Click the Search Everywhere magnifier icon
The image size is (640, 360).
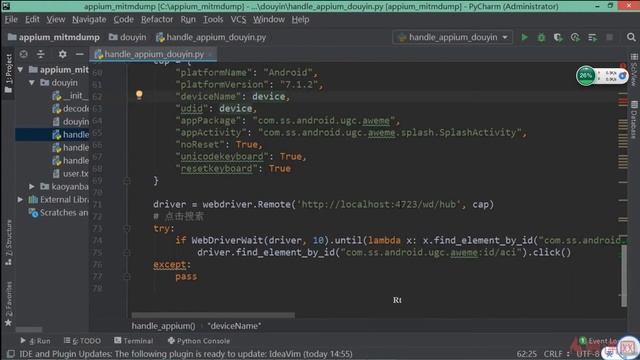[631, 37]
